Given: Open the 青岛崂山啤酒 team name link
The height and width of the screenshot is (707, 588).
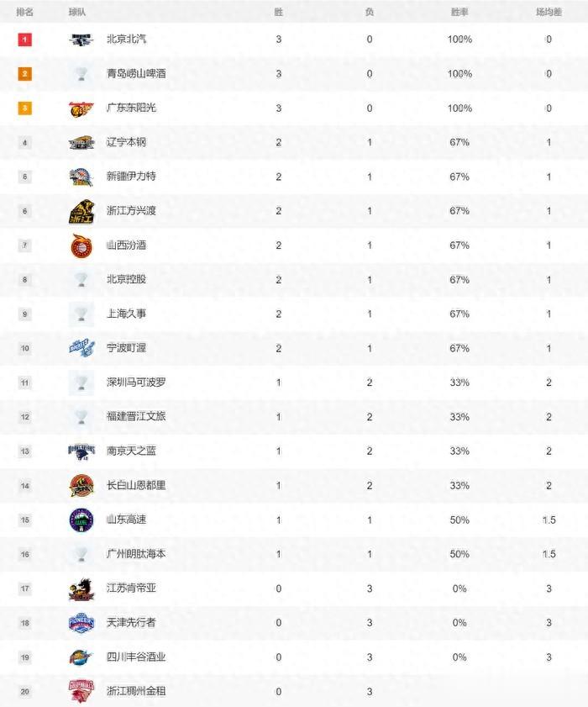Looking at the screenshot, I should [x=136, y=74].
